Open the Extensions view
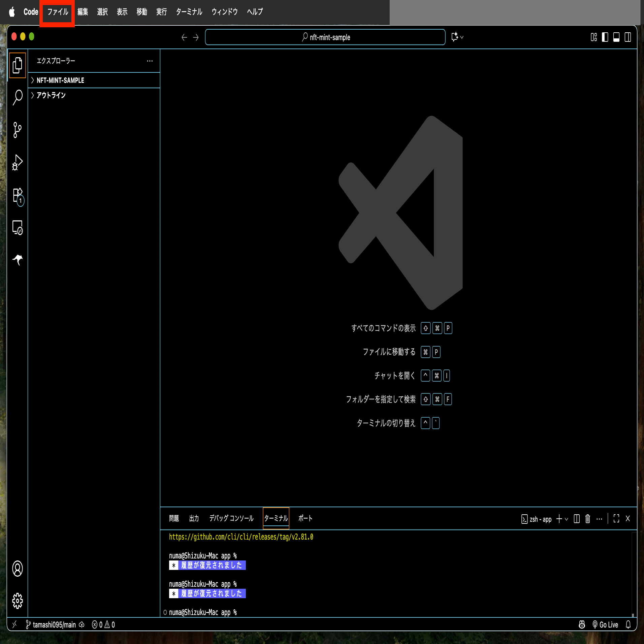The image size is (644, 644). coord(18,196)
